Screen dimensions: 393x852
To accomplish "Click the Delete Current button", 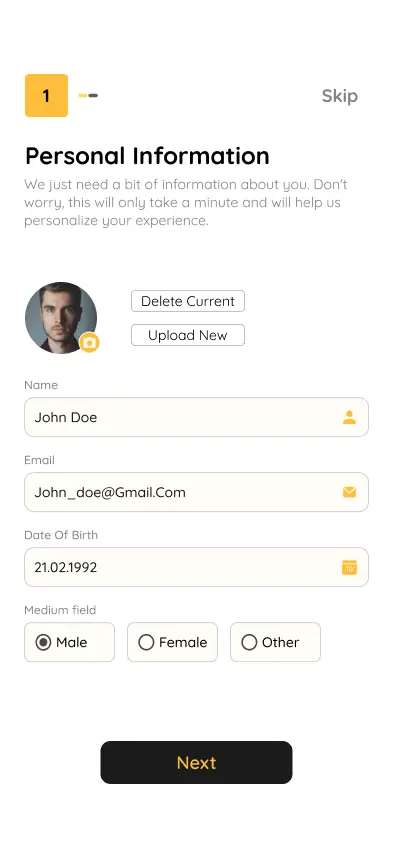I will click(188, 301).
